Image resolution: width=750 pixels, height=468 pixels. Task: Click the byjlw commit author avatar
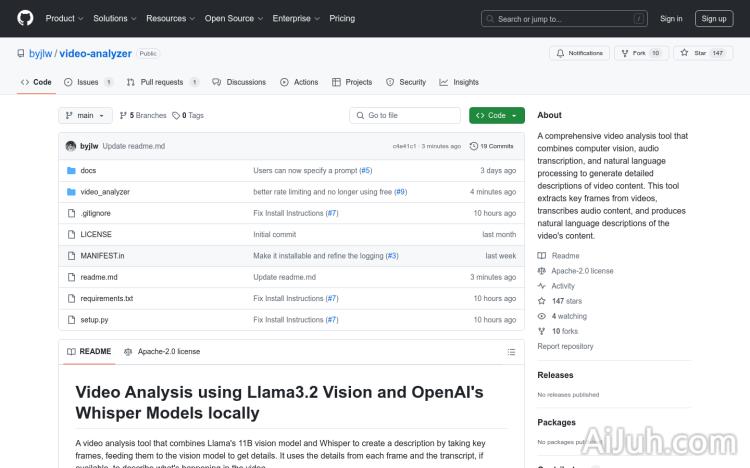pyautogui.click(x=71, y=146)
